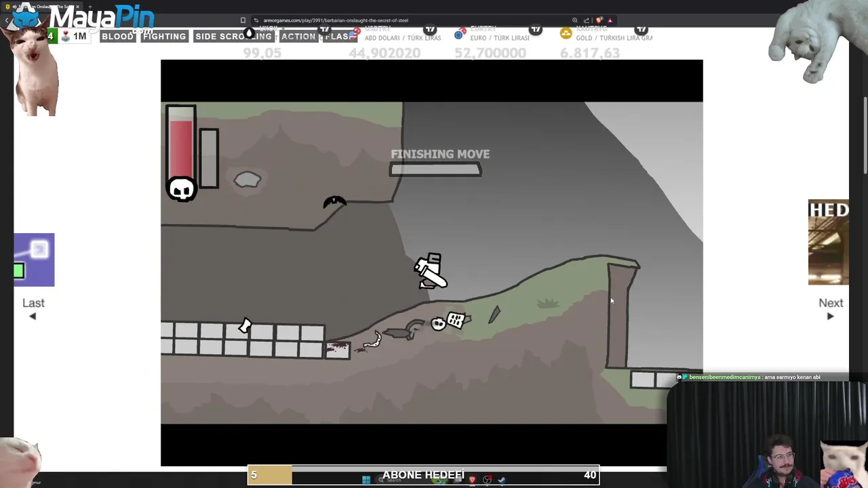
Task: Click the Brave shields icon in the address bar
Action: 599,20
